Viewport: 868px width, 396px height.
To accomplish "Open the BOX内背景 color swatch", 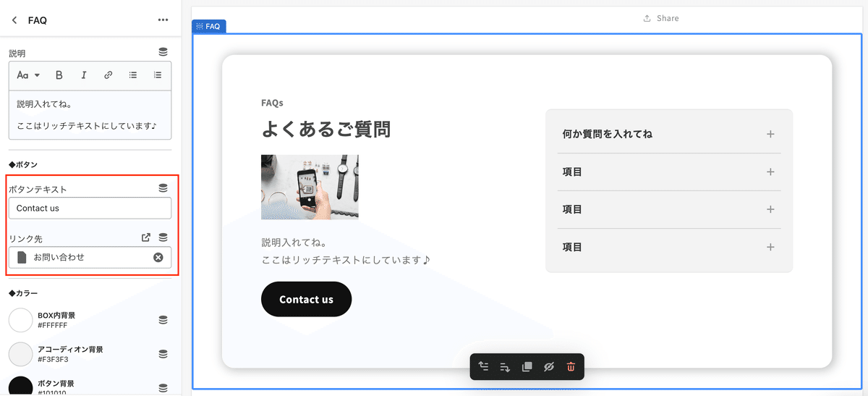I will click(x=21, y=320).
